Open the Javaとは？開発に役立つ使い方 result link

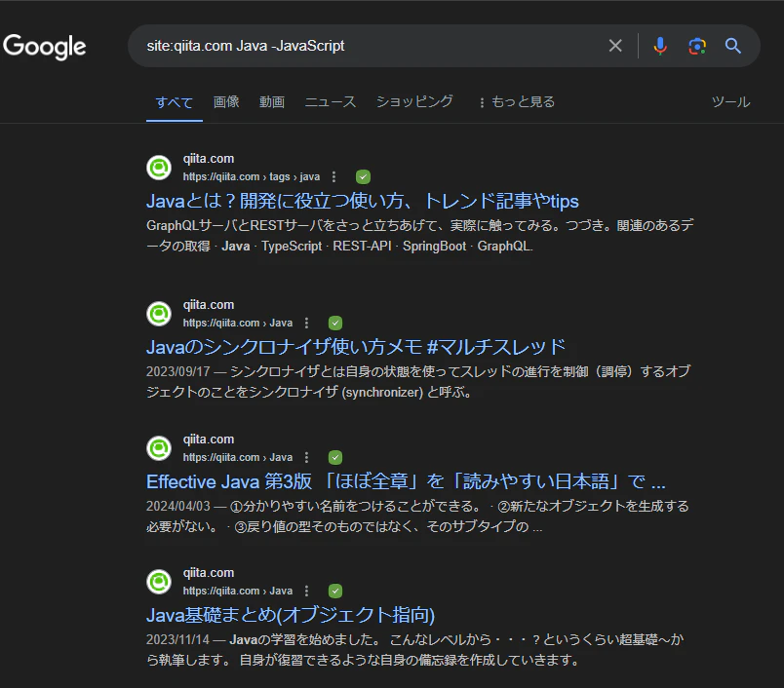point(363,201)
